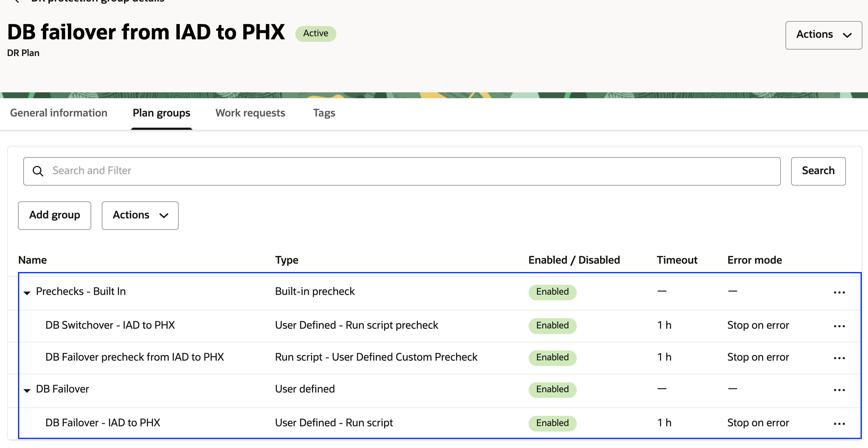Open the ellipsis menu for DB Failover group
868x448 pixels.
click(x=839, y=389)
